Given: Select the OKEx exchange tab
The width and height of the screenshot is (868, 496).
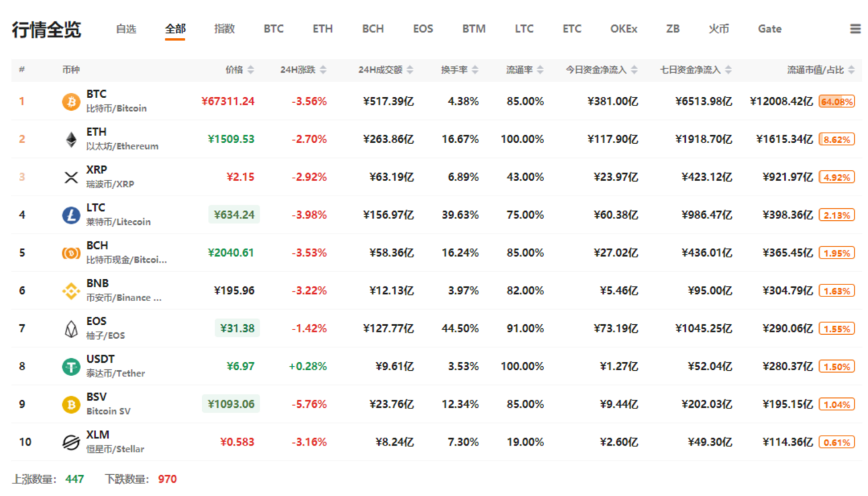Looking at the screenshot, I should coord(624,29).
